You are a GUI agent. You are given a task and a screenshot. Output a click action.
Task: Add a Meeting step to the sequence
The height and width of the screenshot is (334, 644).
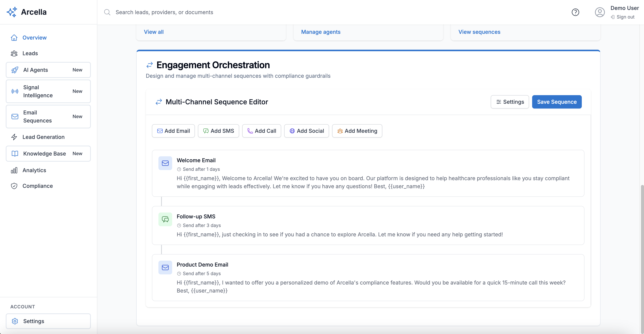tap(357, 131)
